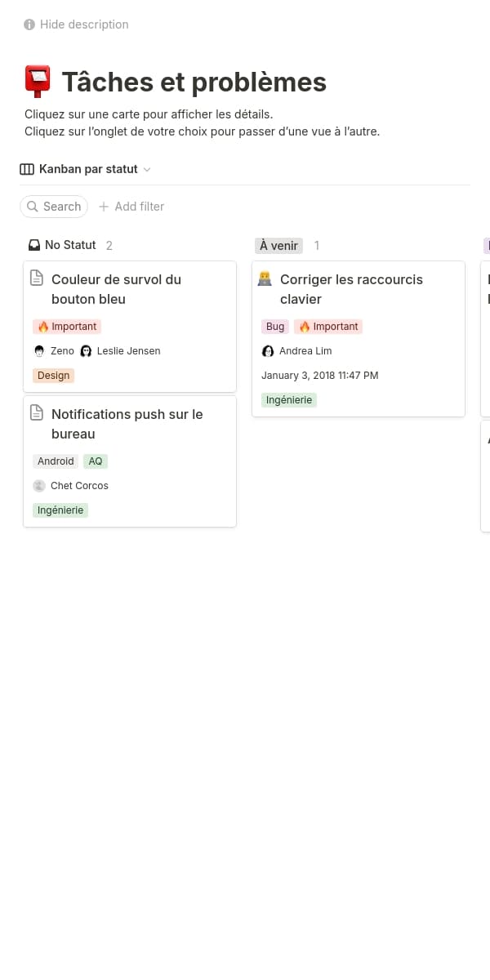Click Zeno's avatar on the first card

coord(38,350)
